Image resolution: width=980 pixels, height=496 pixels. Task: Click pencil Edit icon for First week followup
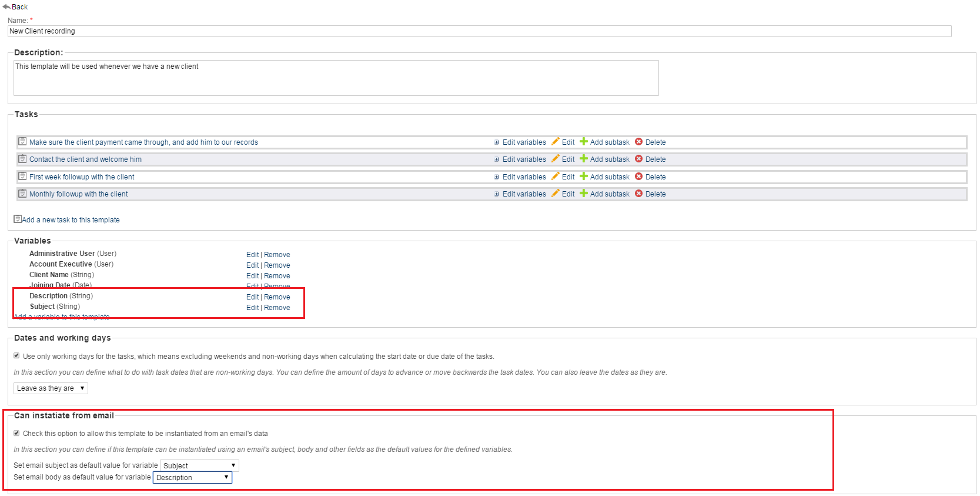[x=555, y=177]
